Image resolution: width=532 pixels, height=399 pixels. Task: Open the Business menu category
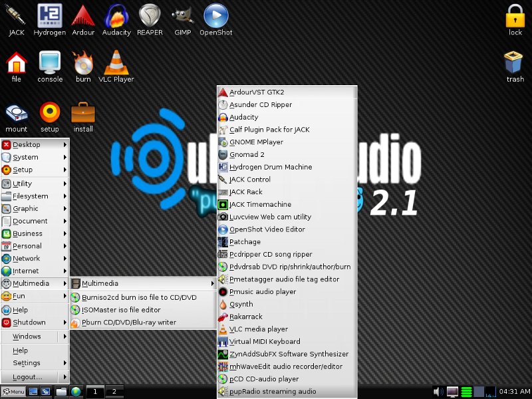pos(35,234)
